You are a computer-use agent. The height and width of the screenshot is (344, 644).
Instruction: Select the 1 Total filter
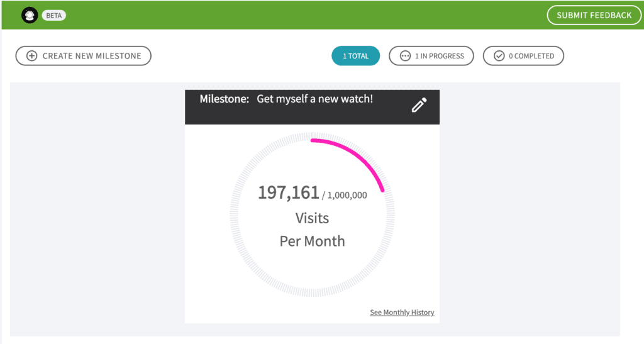[x=356, y=56]
